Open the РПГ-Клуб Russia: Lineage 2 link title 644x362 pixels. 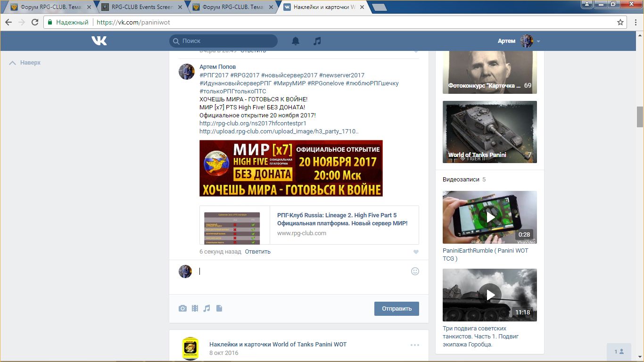pyautogui.click(x=342, y=219)
